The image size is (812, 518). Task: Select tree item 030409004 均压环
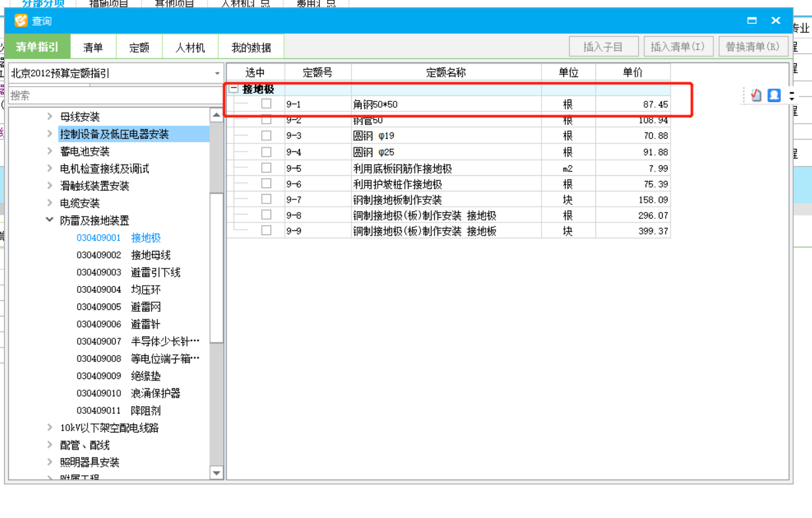pos(118,290)
